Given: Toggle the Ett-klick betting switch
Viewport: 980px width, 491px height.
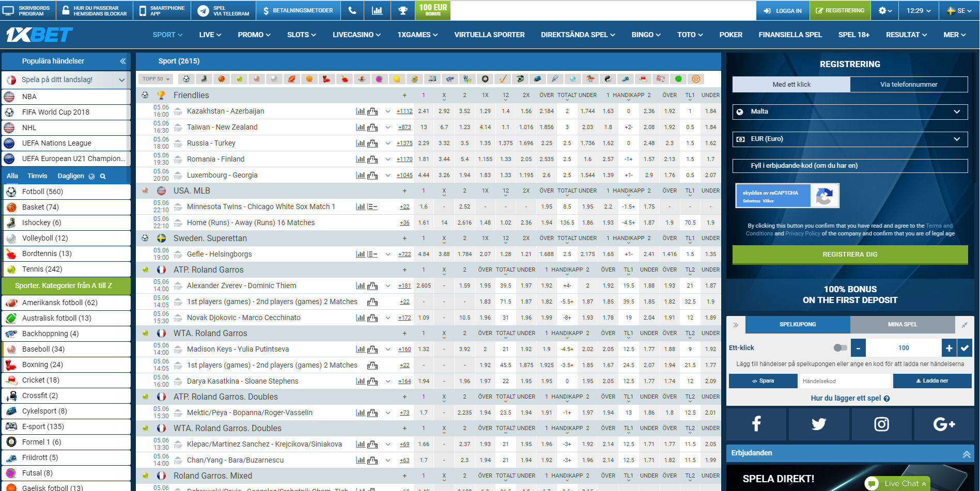Looking at the screenshot, I should click(x=841, y=348).
